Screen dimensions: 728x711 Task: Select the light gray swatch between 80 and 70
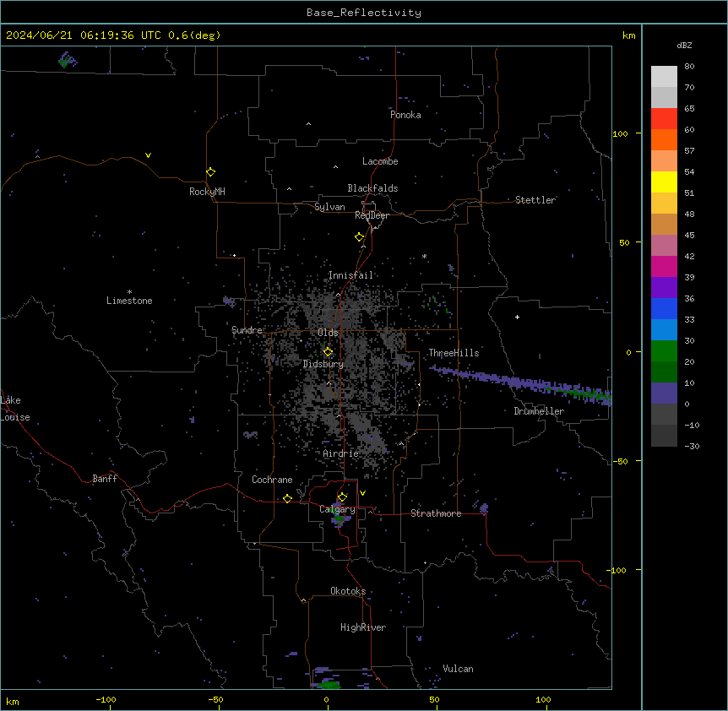[x=664, y=77]
